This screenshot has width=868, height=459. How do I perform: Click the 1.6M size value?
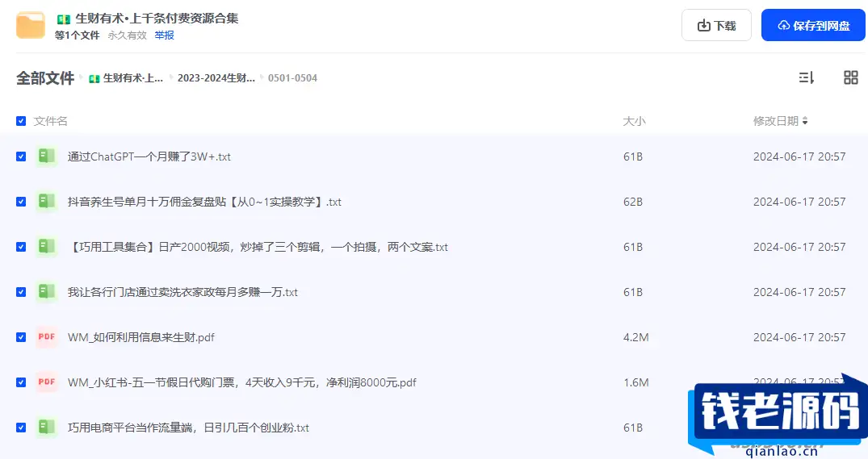tap(635, 382)
